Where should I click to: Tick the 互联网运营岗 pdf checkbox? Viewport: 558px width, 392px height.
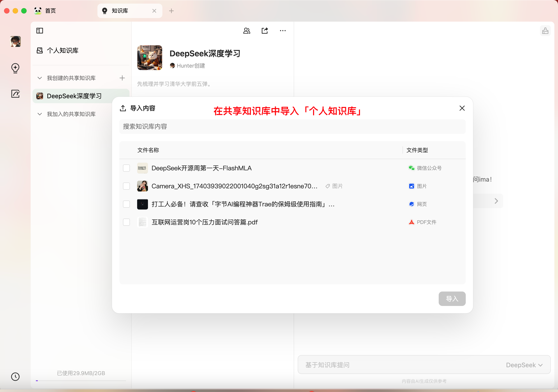(126, 222)
